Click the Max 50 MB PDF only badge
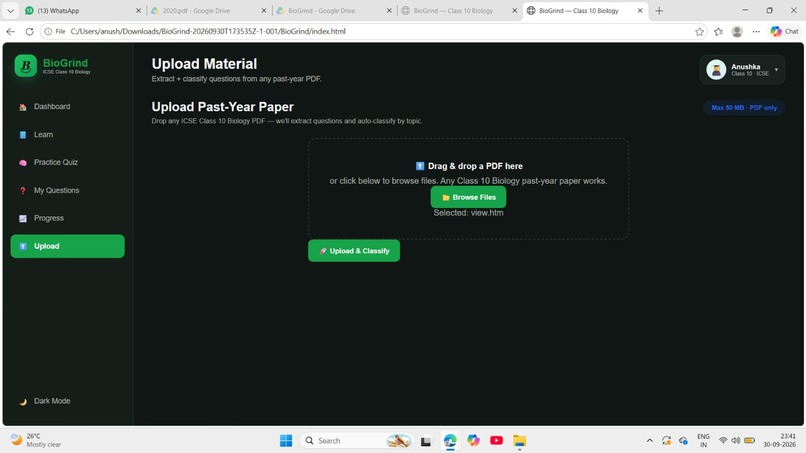806x453 pixels. [x=744, y=107]
